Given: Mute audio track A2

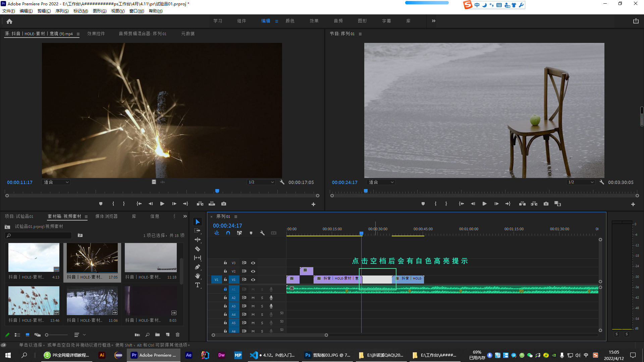Looking at the screenshot, I should (253, 298).
